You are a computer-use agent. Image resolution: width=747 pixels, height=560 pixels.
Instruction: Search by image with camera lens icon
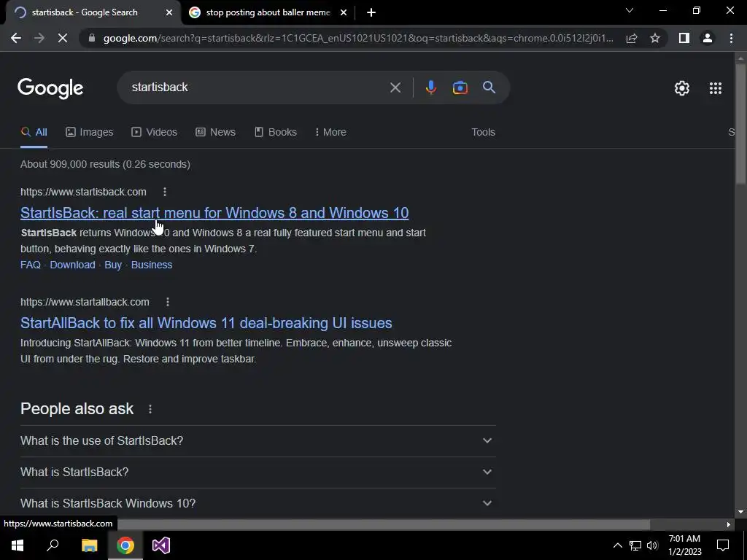click(x=460, y=87)
